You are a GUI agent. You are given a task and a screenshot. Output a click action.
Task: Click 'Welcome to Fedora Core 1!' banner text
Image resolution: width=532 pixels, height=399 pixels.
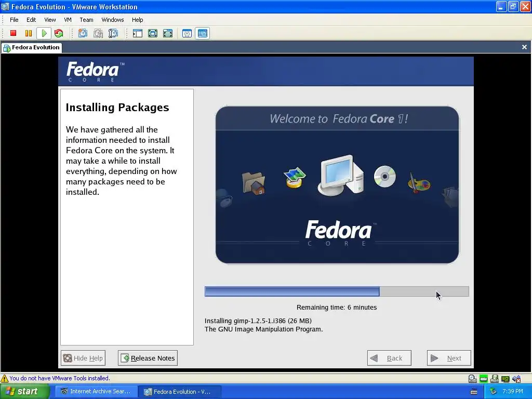click(339, 119)
